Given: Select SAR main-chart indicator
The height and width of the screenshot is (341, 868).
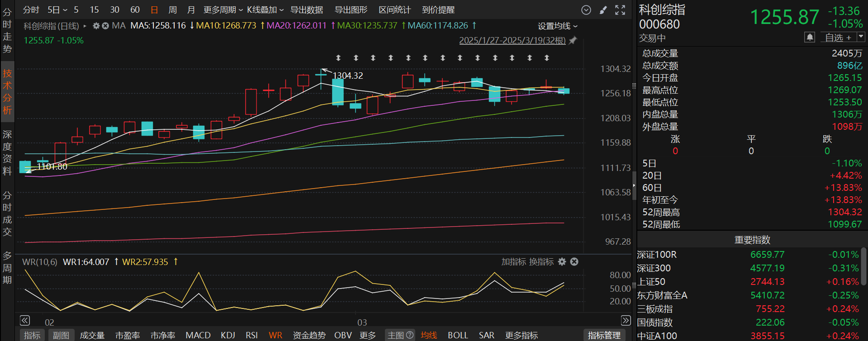Looking at the screenshot, I should click(x=486, y=335).
